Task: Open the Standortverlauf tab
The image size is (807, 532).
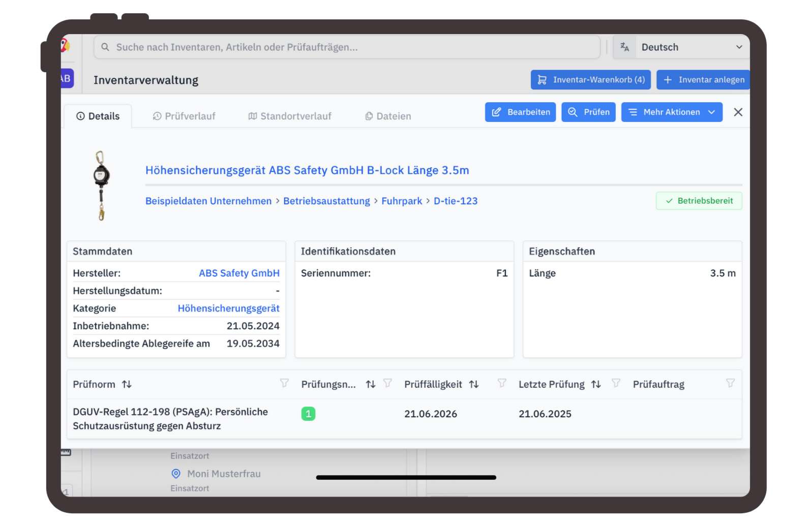Action: [290, 116]
